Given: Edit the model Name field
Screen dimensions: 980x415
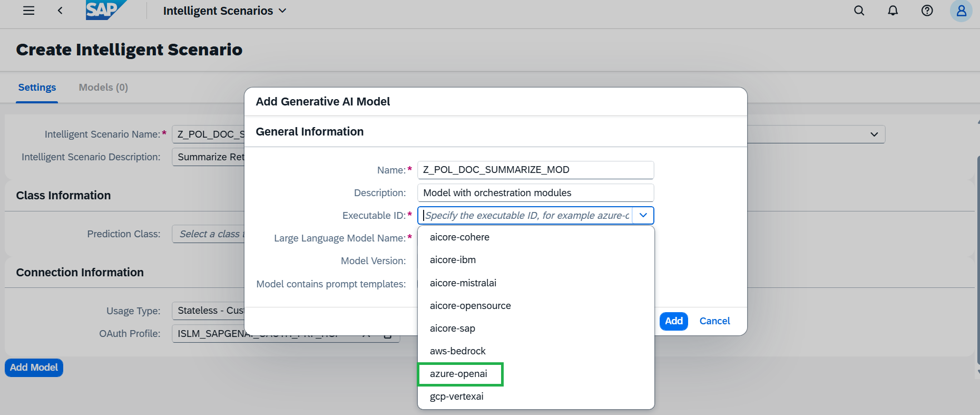Looking at the screenshot, I should (535, 170).
